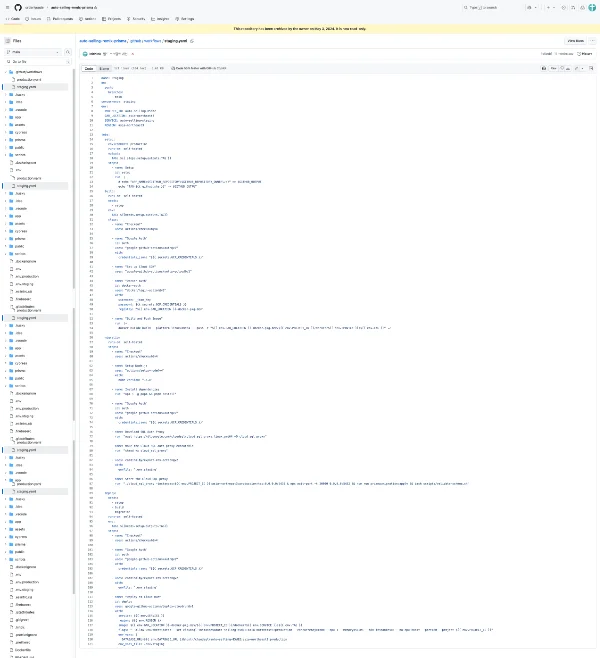Switch to the Blame view toggle
This screenshot has width=600, height=658.
104,68
